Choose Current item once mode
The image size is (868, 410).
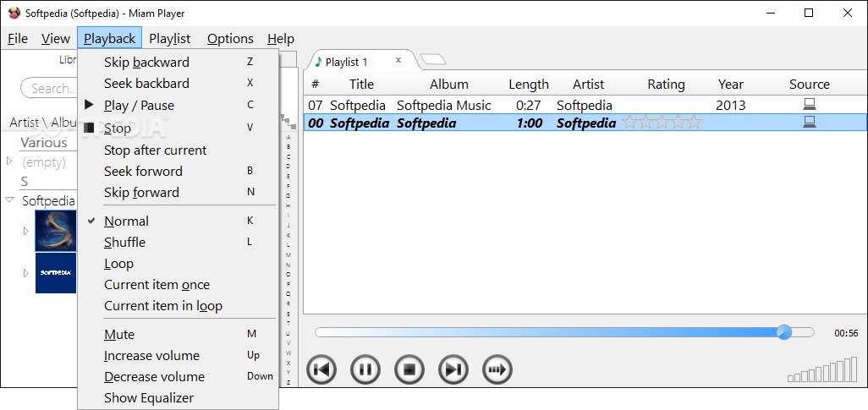pyautogui.click(x=177, y=284)
